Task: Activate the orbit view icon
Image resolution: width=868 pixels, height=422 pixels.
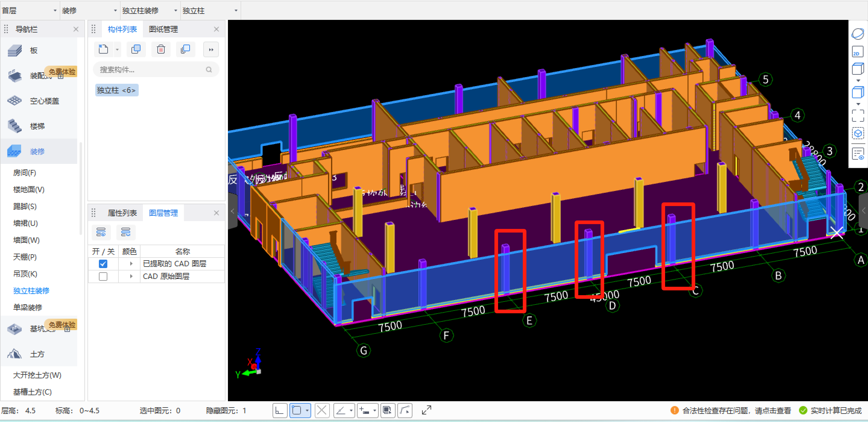Action: coord(857,34)
